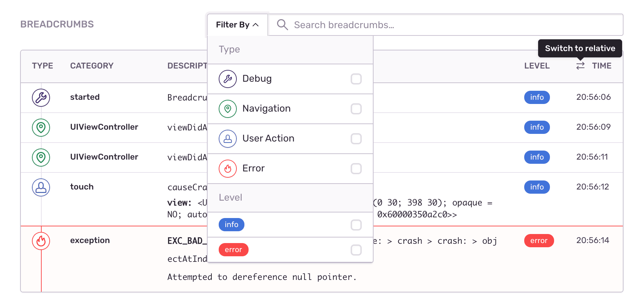Select User Action from the Type filter list
Viewport: 644px width, 306px height.
tap(268, 138)
